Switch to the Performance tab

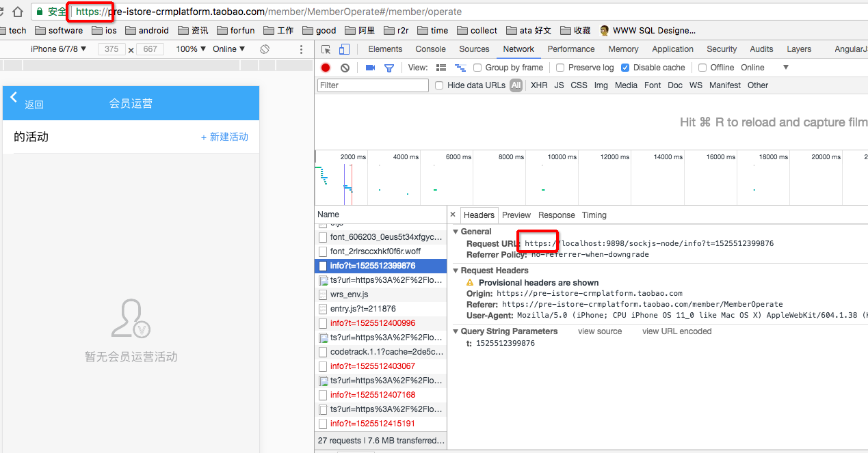571,49
